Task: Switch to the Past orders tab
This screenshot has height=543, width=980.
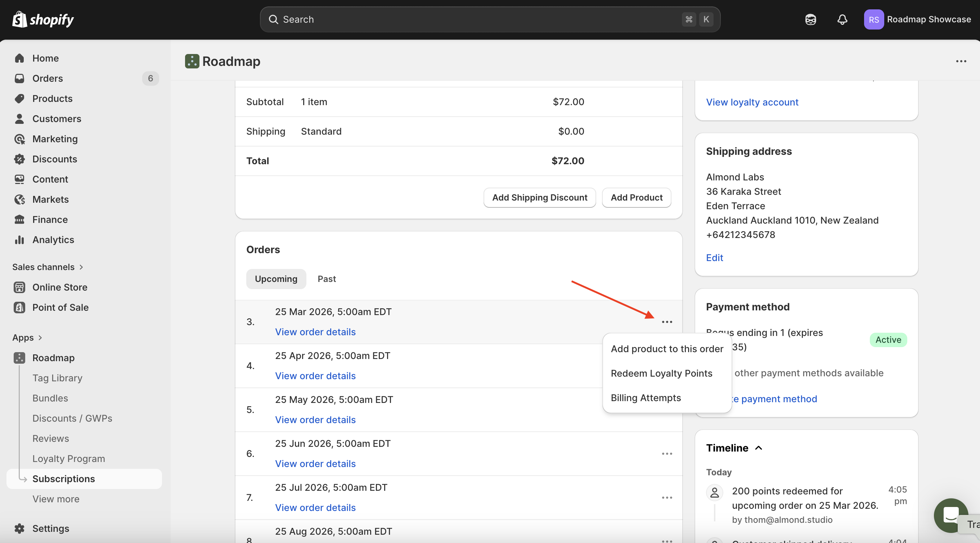Action: [x=327, y=279]
